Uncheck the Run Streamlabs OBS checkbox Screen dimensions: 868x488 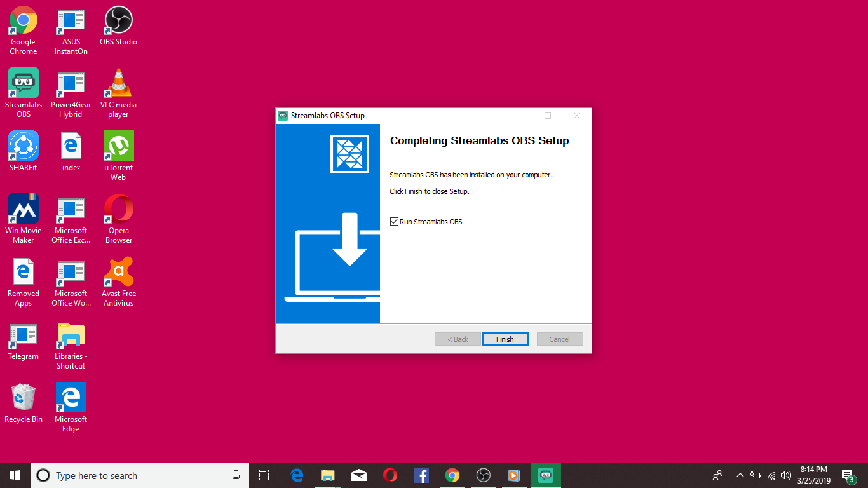pos(394,222)
